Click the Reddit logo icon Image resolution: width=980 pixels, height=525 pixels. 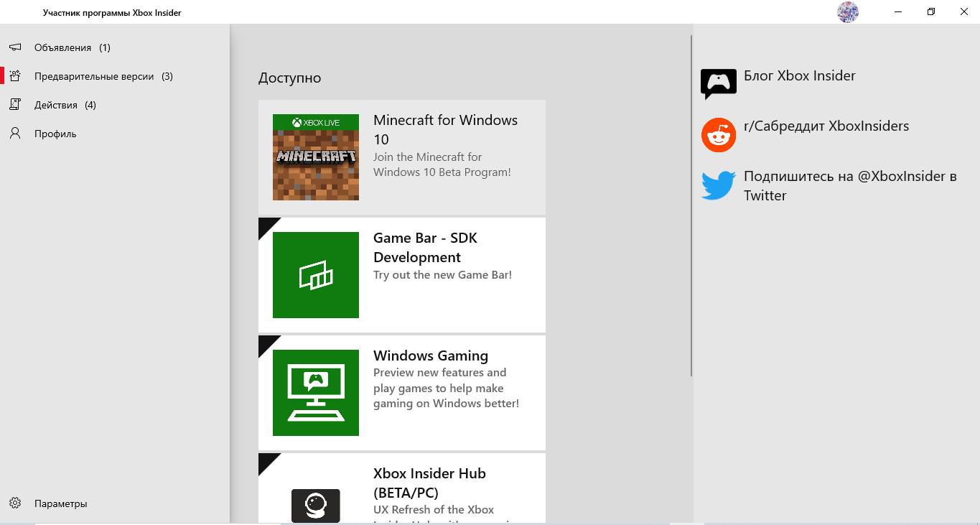719,135
